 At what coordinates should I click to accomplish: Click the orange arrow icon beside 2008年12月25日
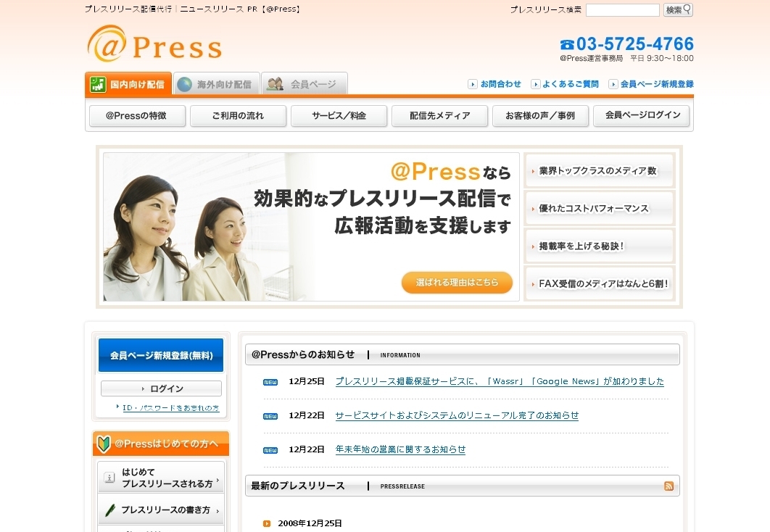point(267,523)
